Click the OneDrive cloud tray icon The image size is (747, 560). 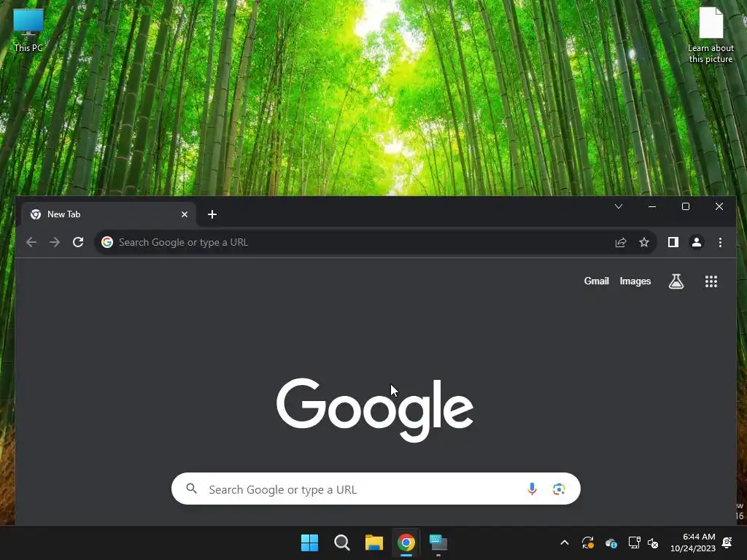pos(611,542)
